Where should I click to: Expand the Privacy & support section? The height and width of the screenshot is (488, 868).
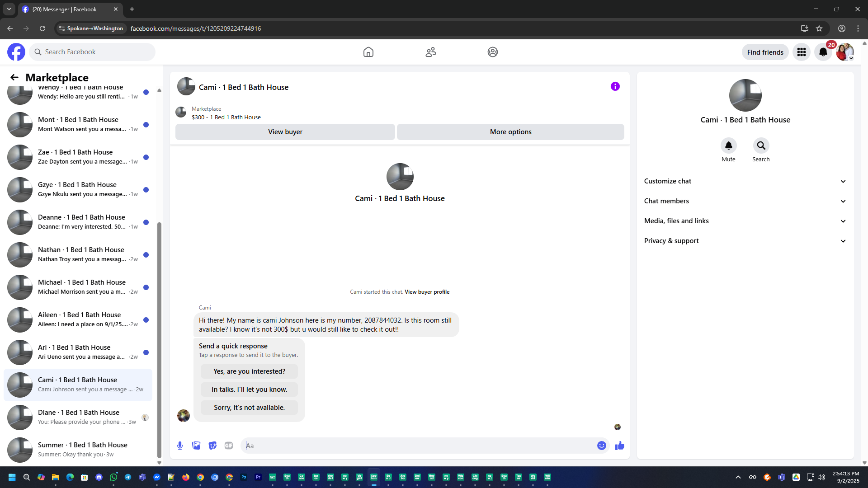[x=745, y=241]
